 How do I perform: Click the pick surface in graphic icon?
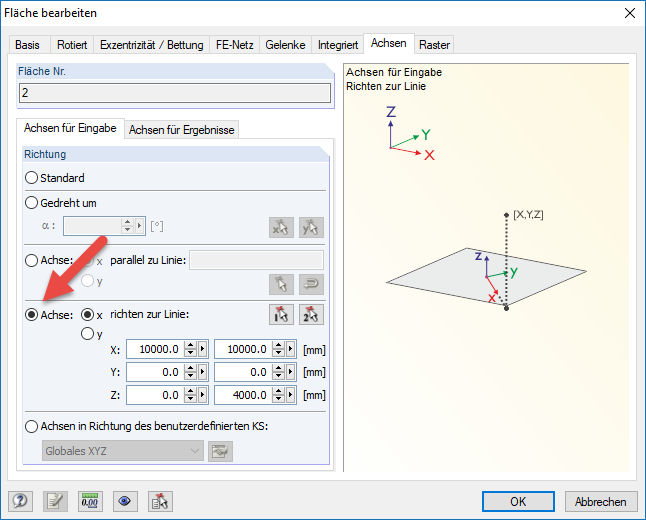point(160,501)
